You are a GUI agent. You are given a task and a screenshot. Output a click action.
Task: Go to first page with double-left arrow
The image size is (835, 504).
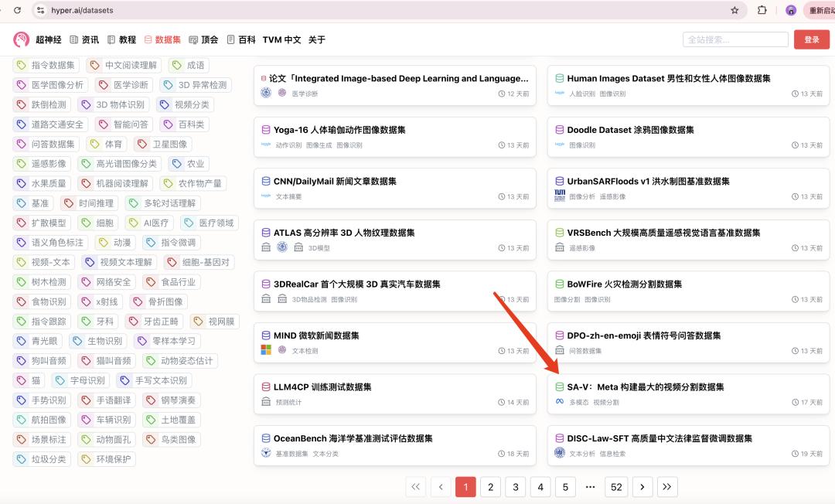[x=416, y=486]
